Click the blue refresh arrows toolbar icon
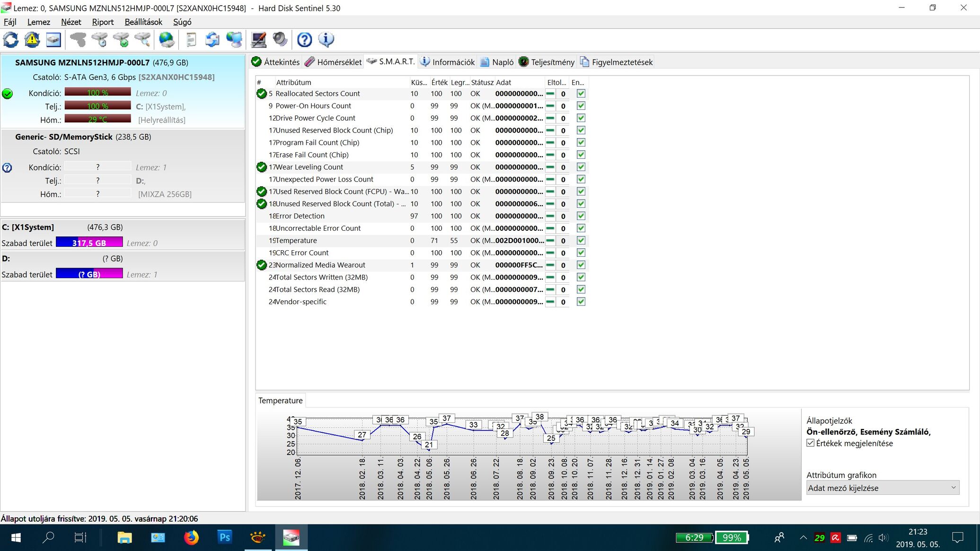The image size is (980, 551). 11,40
